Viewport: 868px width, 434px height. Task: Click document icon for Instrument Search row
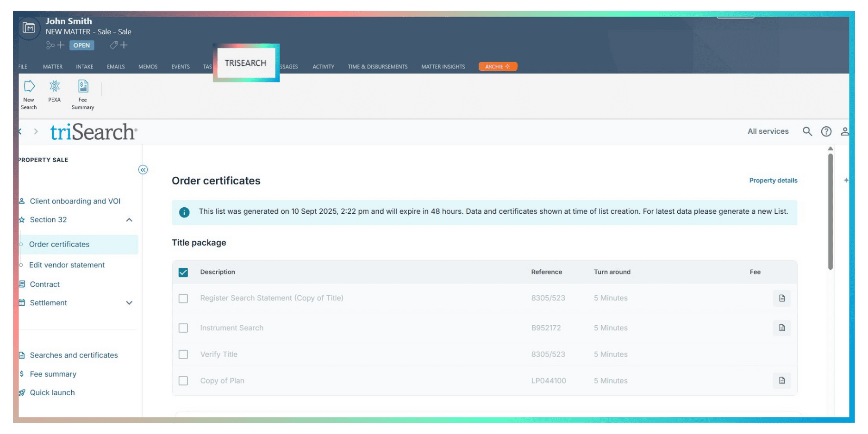click(781, 328)
